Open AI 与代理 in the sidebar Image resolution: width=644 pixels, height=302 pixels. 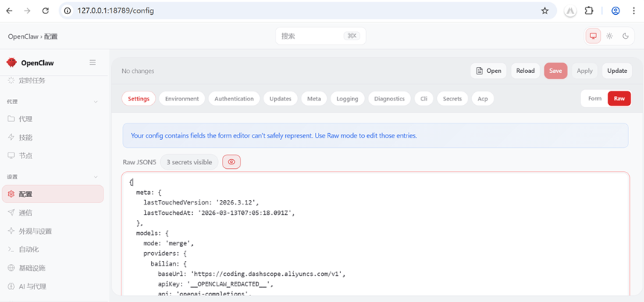click(x=53, y=286)
